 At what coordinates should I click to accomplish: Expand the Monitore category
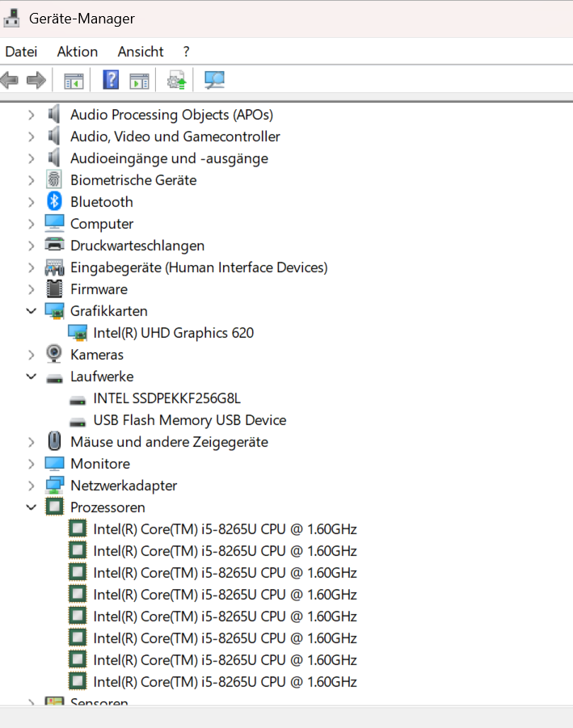pos(31,464)
